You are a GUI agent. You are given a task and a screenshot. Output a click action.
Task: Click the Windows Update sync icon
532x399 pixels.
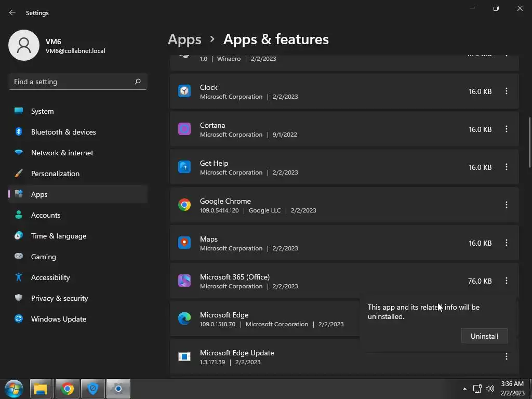19,318
